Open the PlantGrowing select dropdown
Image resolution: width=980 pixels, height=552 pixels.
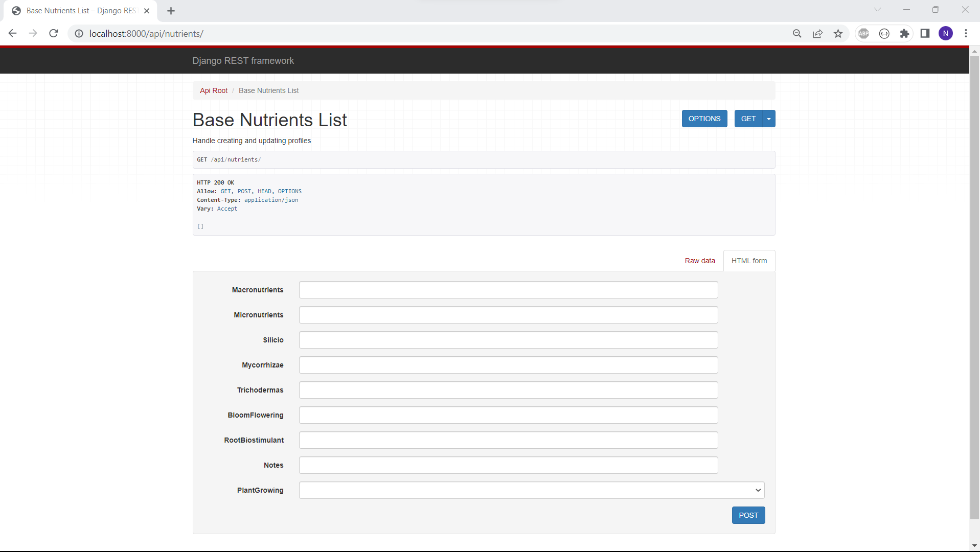[x=531, y=490]
